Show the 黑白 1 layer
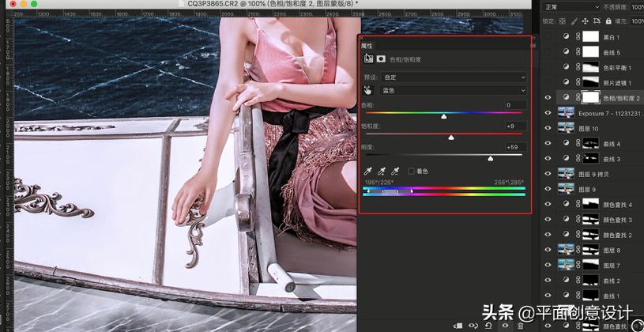Screen dimensions: 644x332 [x=548, y=37]
